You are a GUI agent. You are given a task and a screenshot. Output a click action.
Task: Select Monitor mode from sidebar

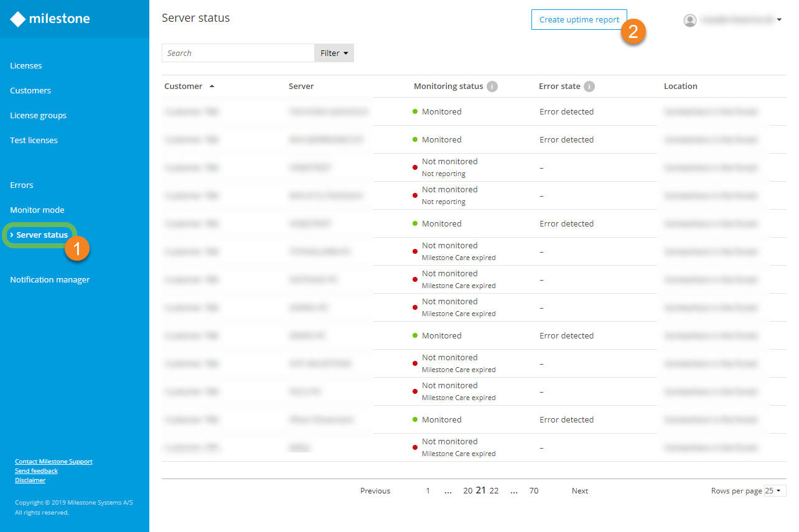coord(37,210)
